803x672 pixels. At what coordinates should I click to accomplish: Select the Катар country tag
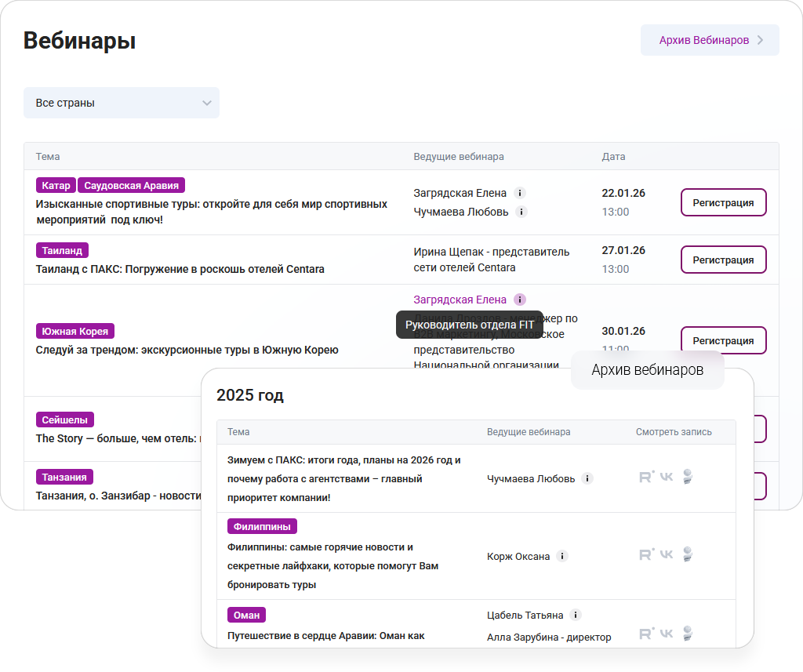click(x=55, y=186)
